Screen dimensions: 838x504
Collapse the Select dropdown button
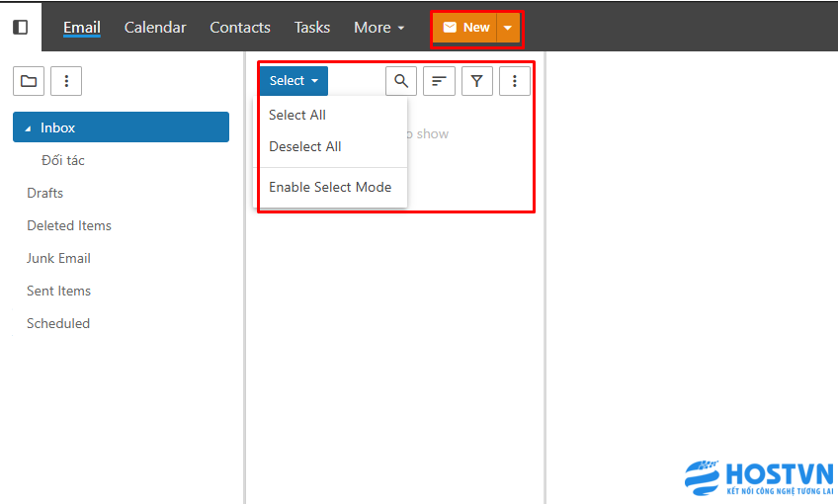click(x=293, y=81)
